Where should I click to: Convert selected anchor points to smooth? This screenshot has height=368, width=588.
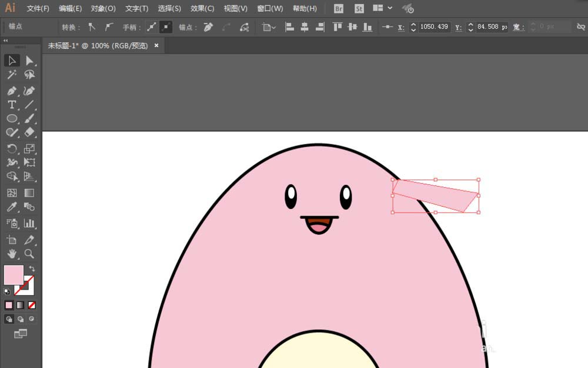click(109, 26)
